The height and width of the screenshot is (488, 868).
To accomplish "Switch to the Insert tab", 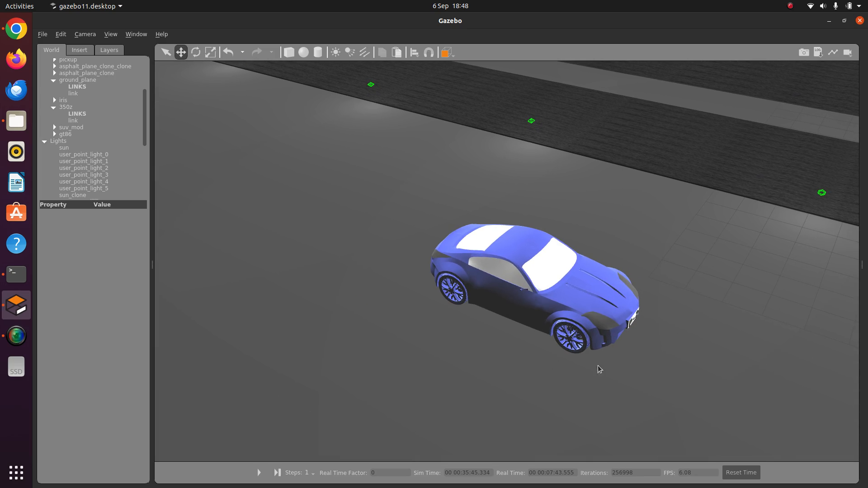I will click(80, 50).
